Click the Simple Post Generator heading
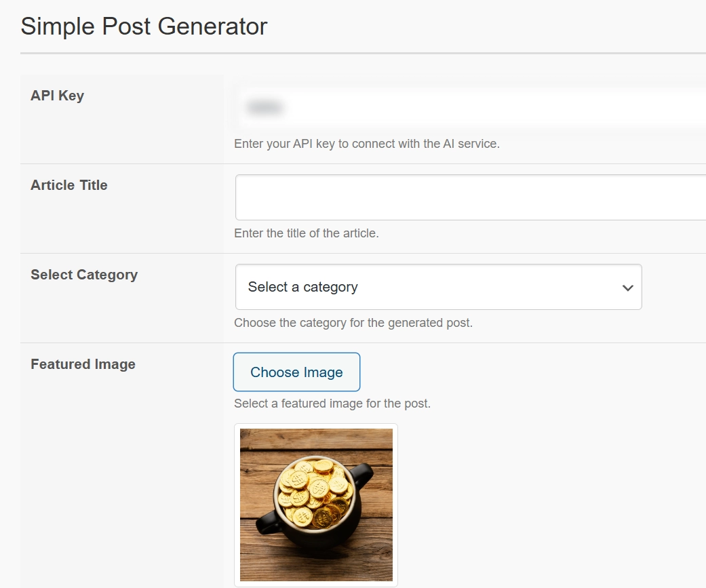The width and height of the screenshot is (706, 588). [x=144, y=26]
